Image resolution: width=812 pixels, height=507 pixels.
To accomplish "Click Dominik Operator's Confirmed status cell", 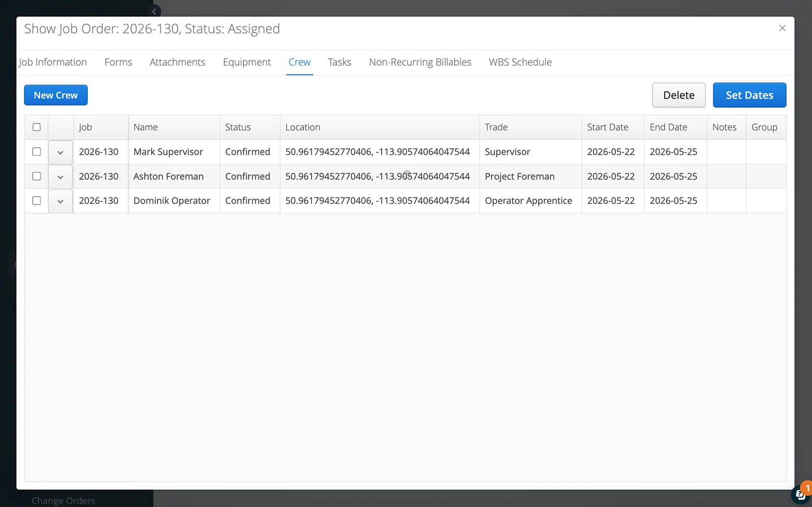I will pos(250,201).
